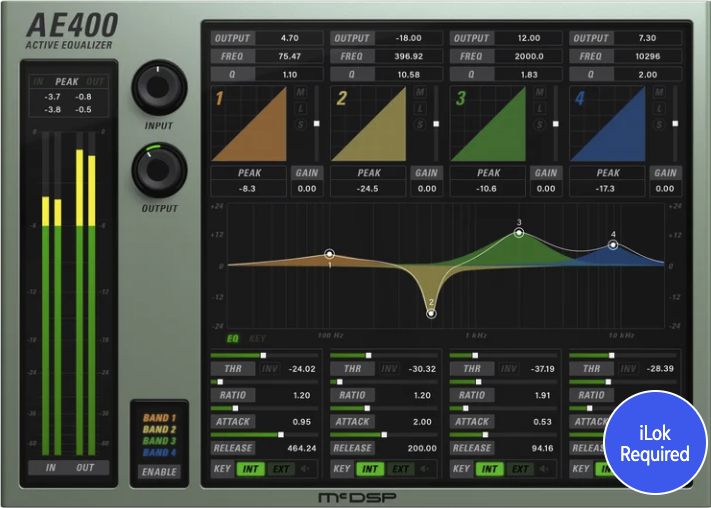Toggle band 1 threshold INV
Image resolution: width=711 pixels, height=508 pixels.
[x=270, y=369]
